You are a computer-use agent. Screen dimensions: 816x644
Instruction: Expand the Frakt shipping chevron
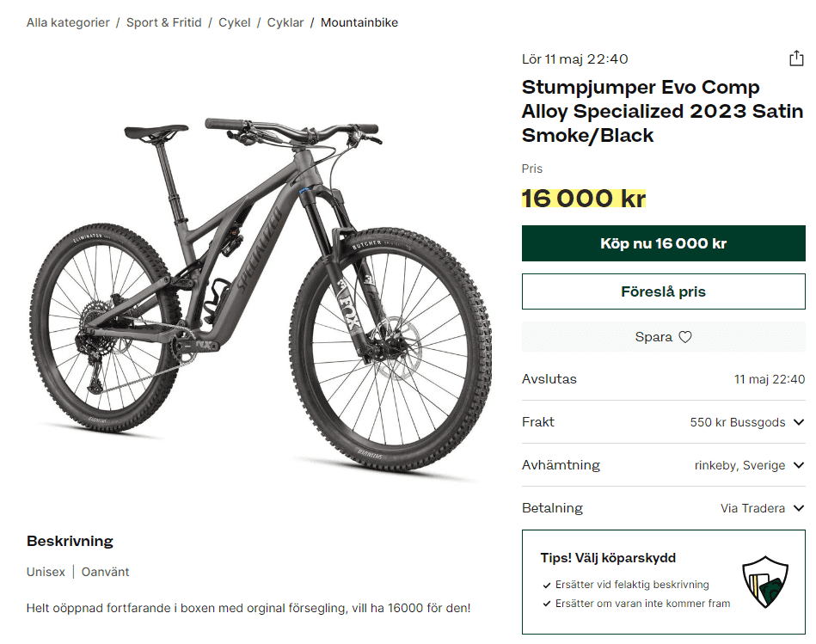[x=799, y=422]
